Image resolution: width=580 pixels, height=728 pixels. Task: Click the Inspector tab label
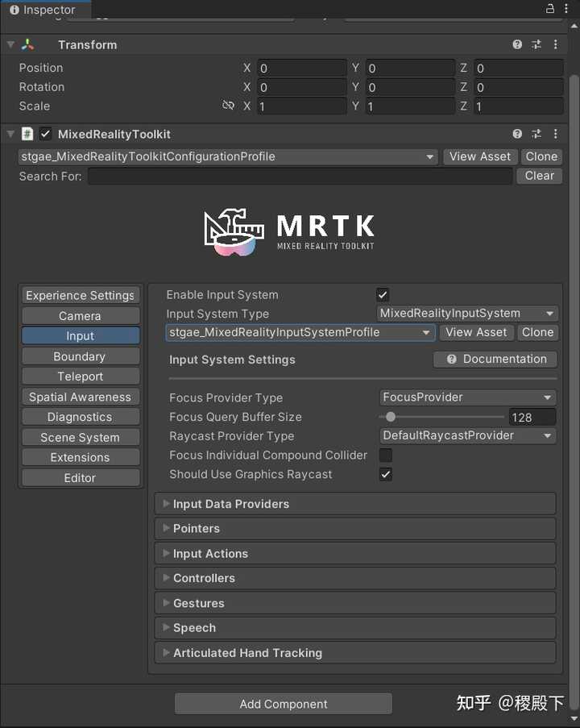[48, 10]
